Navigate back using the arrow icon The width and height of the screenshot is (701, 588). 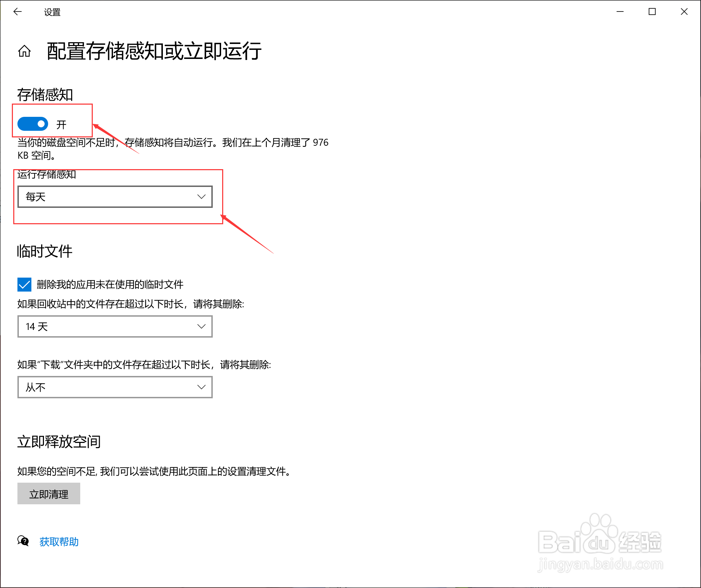(17, 12)
